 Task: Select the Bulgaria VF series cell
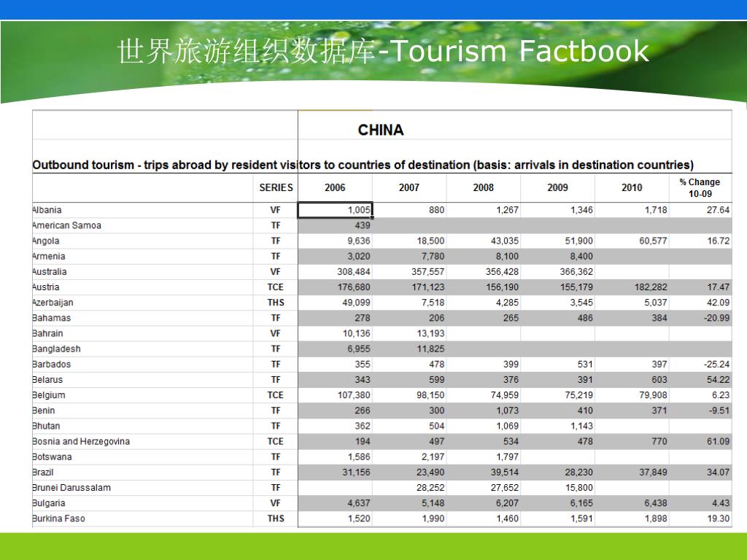tap(276, 503)
